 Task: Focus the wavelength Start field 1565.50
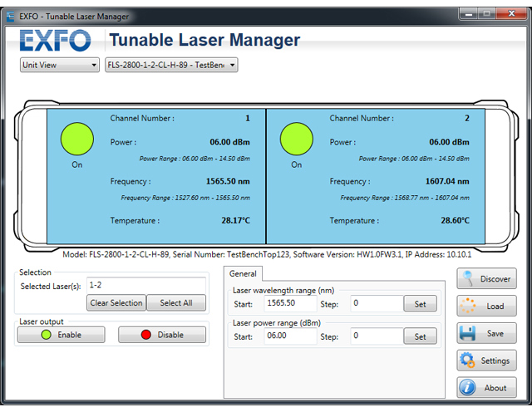pyautogui.click(x=290, y=303)
